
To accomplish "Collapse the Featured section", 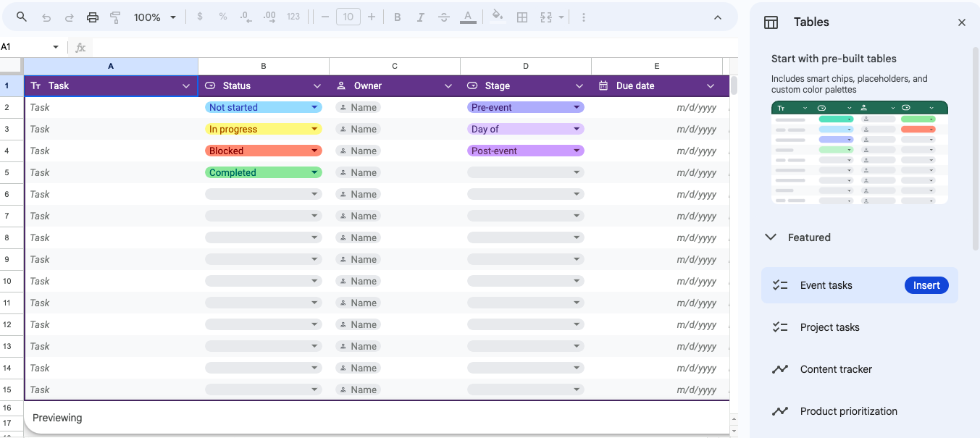I will click(x=771, y=237).
